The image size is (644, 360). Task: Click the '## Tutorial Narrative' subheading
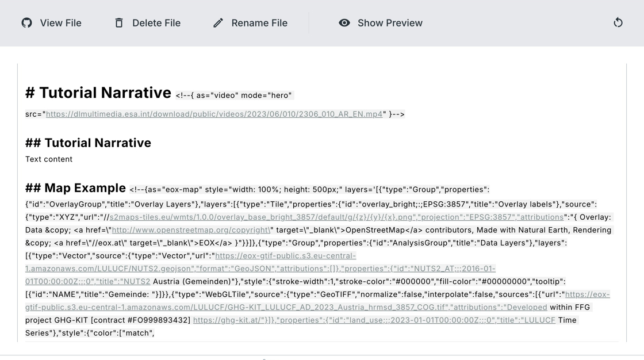tap(88, 143)
